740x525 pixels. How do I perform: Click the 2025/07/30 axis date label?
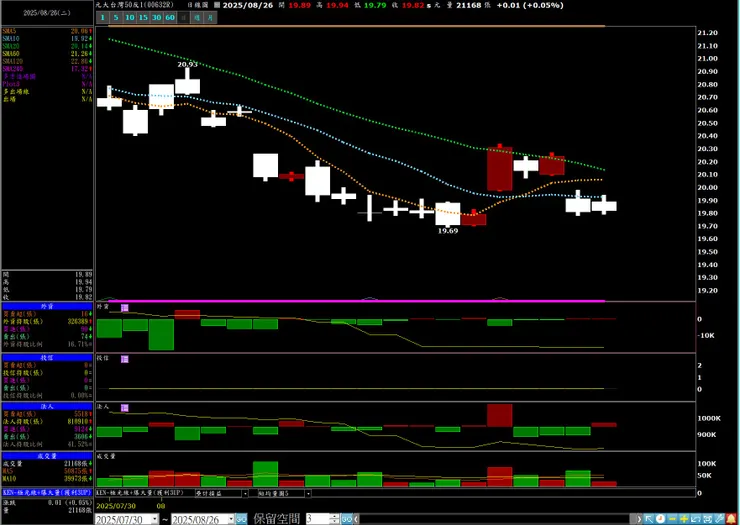[x=116, y=506]
